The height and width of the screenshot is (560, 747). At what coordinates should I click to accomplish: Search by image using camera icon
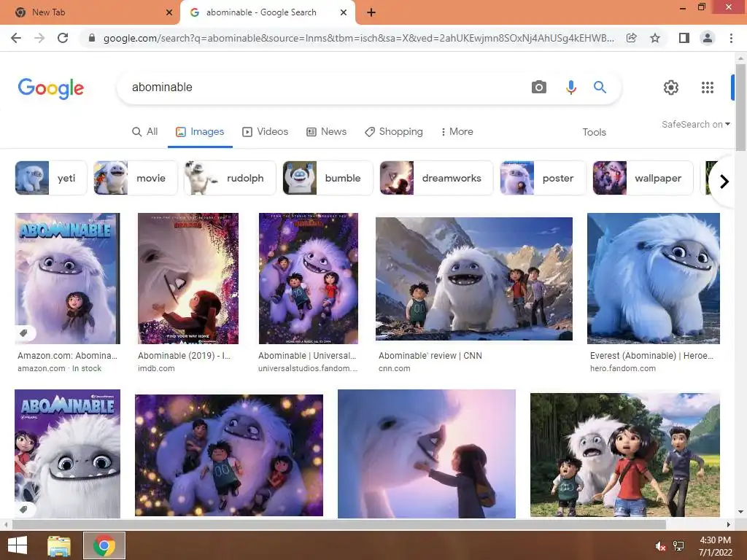[x=539, y=87]
